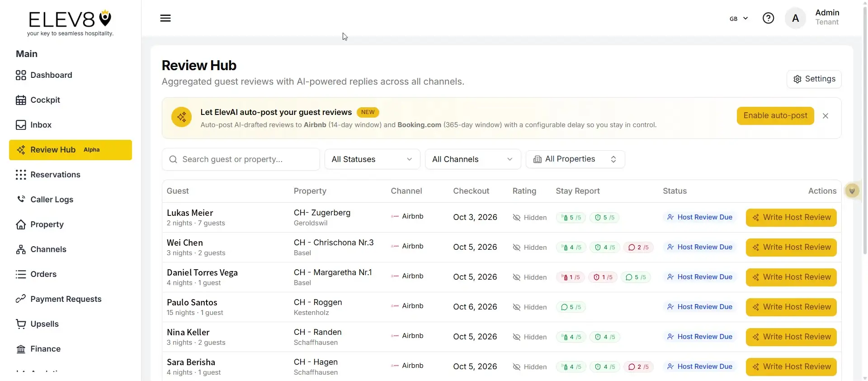Open the help question mark icon

point(768,18)
